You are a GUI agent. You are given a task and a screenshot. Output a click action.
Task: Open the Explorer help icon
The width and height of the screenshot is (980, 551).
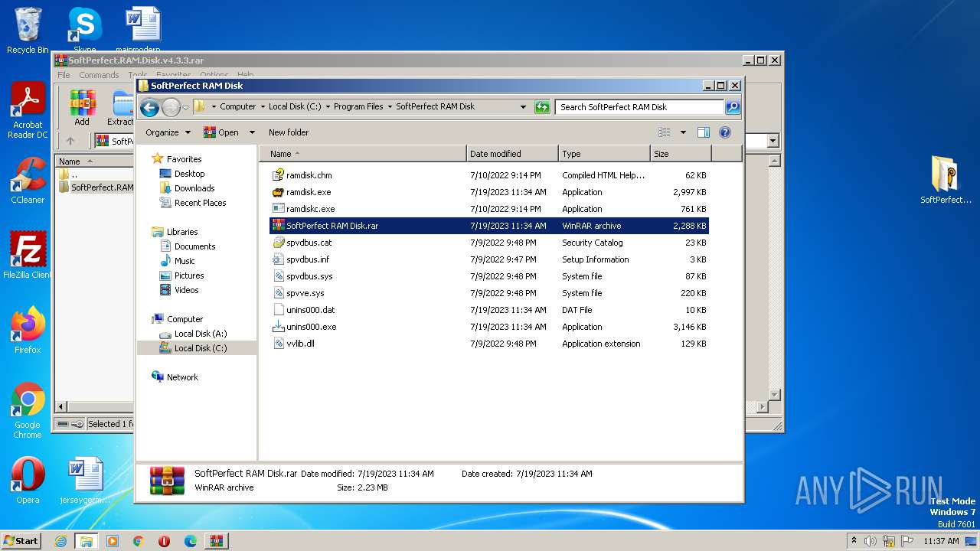pos(725,132)
